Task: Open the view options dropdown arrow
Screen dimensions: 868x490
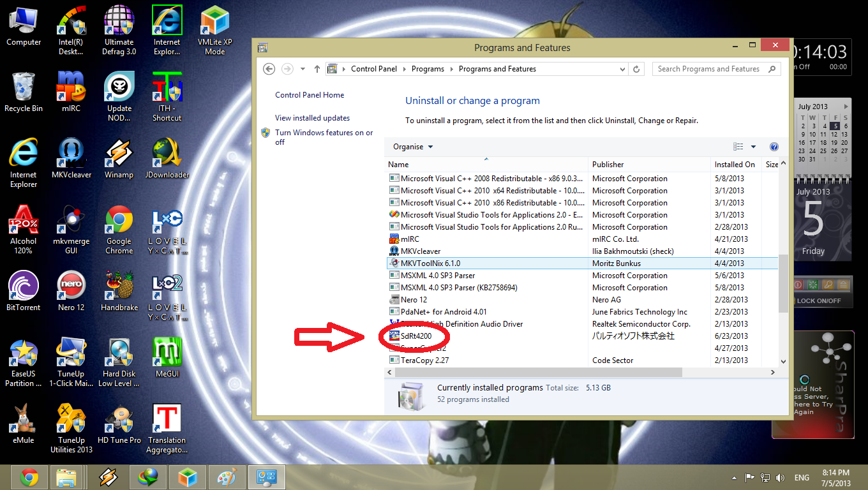Action: [753, 147]
